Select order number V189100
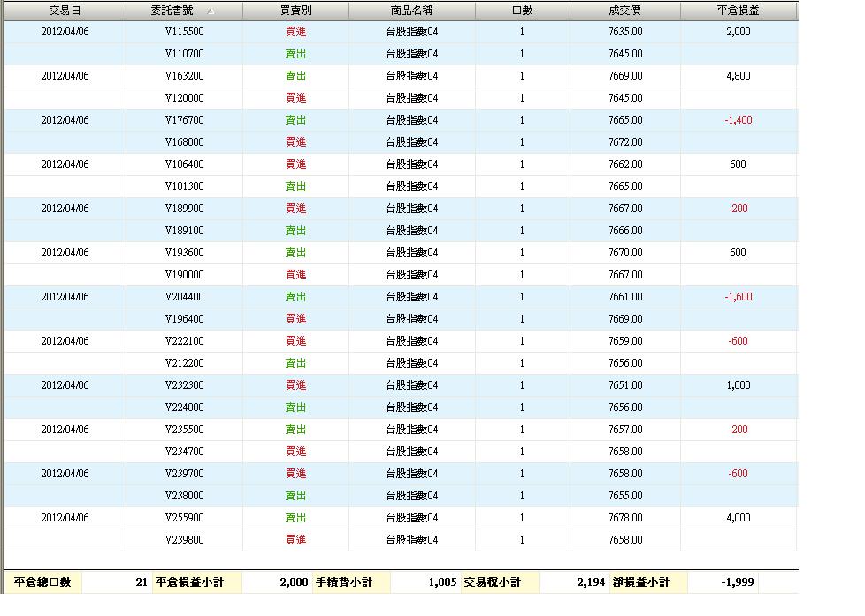The height and width of the screenshot is (616, 865). click(184, 231)
